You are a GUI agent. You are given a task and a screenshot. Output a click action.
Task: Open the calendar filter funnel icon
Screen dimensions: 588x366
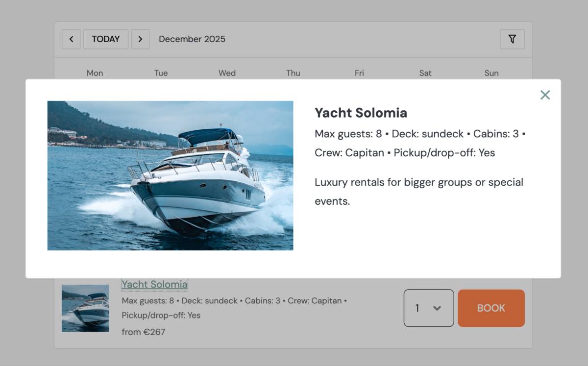tap(512, 39)
